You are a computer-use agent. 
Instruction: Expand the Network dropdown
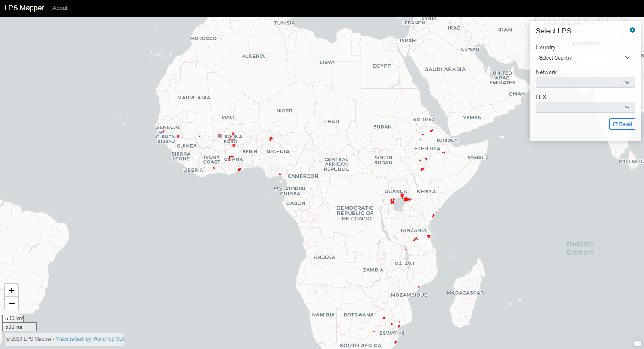click(585, 82)
